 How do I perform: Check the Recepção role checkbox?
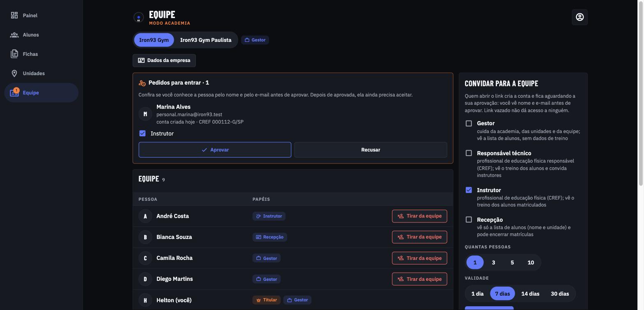tap(469, 220)
